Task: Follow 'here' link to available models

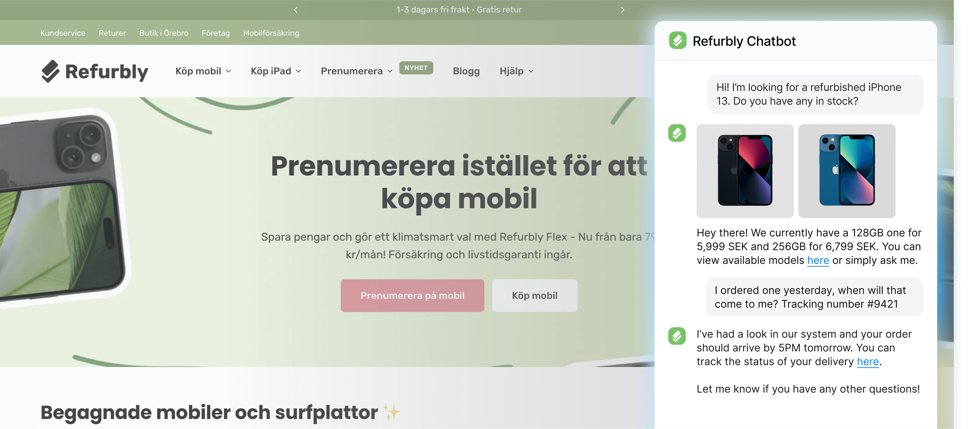Action: [x=818, y=260]
